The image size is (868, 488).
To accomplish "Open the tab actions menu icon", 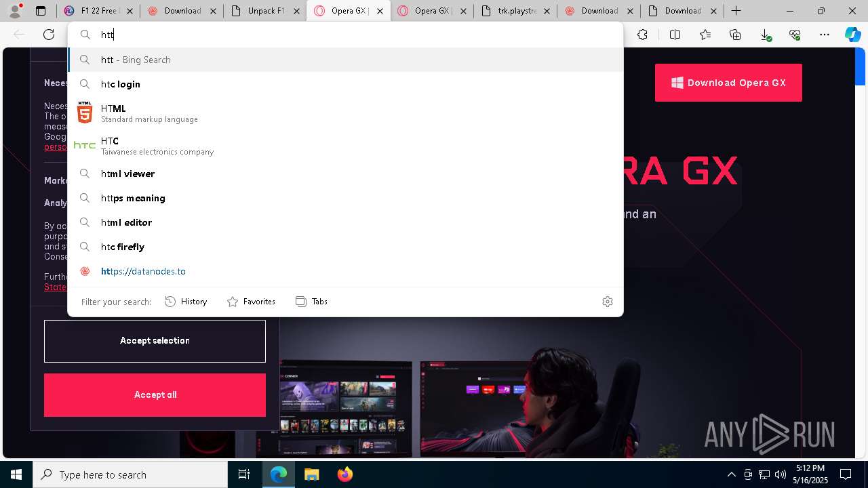I will (x=41, y=11).
